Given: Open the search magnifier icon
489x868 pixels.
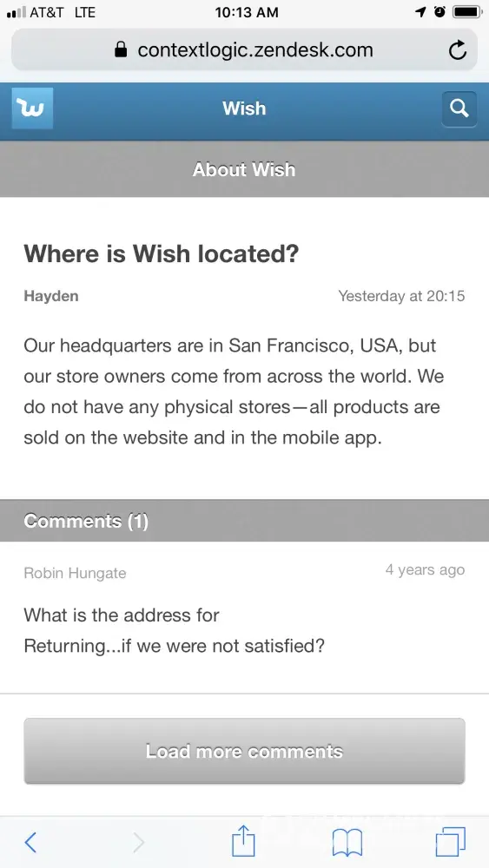Looking at the screenshot, I should (x=459, y=108).
